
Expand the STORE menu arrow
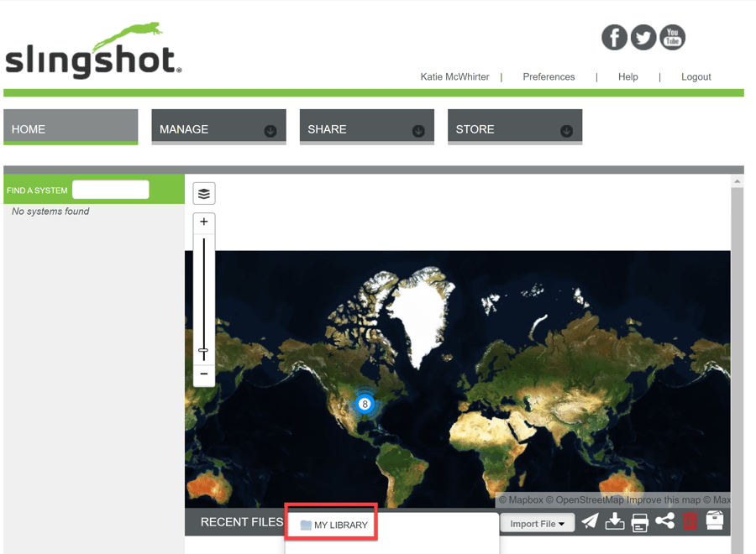click(566, 131)
